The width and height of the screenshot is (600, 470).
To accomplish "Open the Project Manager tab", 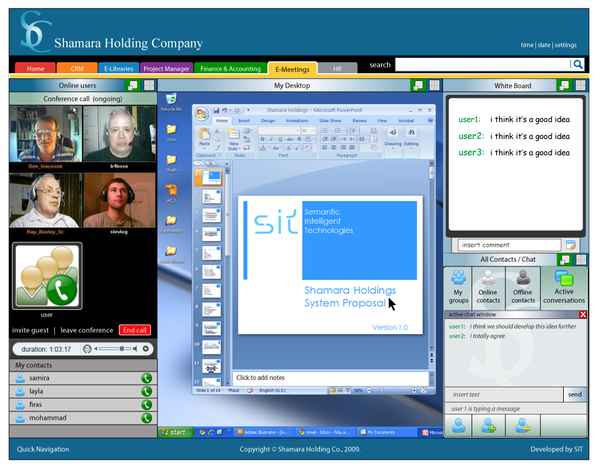I will coord(166,68).
